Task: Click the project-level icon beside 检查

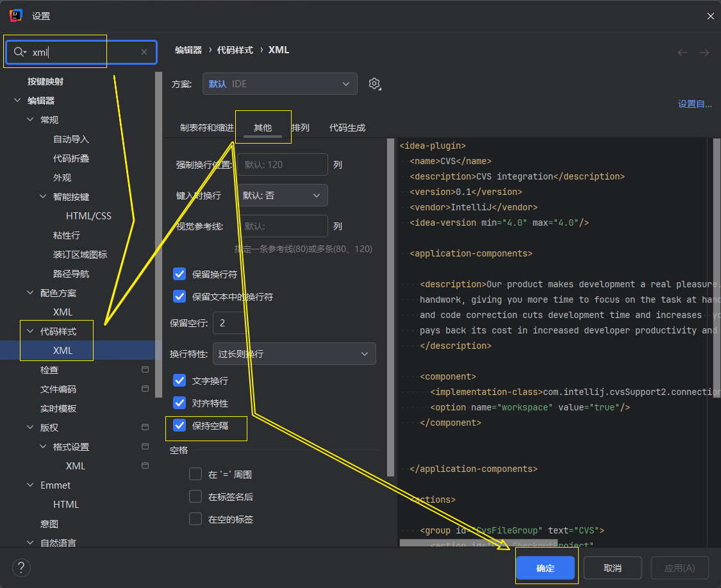Action: pos(145,370)
